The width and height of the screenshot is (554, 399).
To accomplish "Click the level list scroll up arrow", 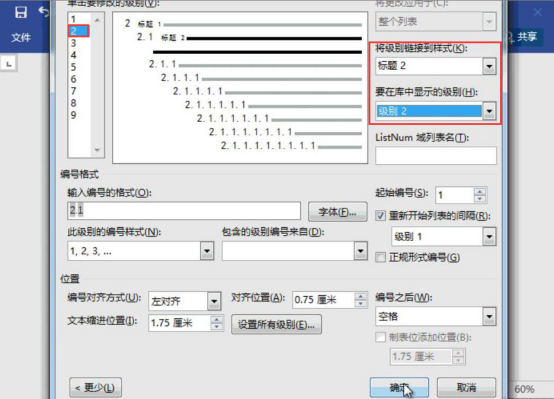I will pyautogui.click(x=97, y=20).
